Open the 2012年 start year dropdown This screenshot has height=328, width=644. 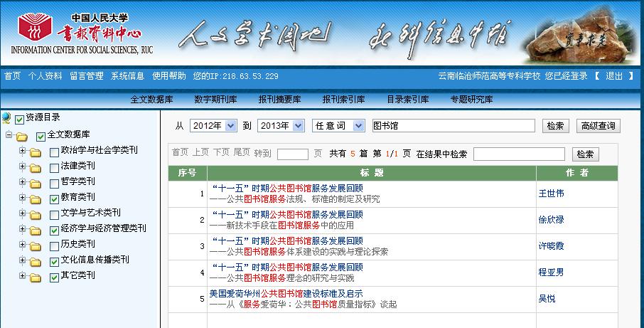point(213,126)
